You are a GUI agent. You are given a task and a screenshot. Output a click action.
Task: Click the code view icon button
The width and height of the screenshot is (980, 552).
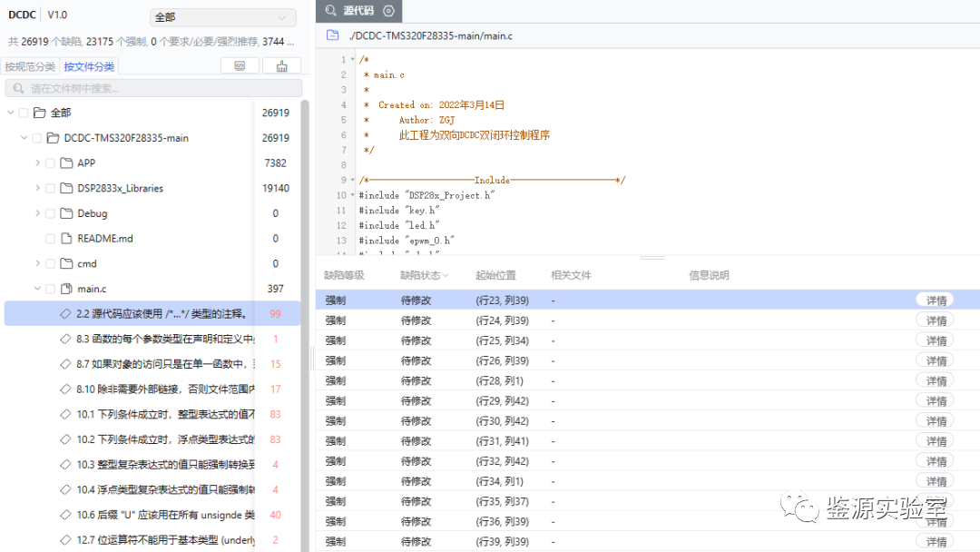tap(240, 66)
